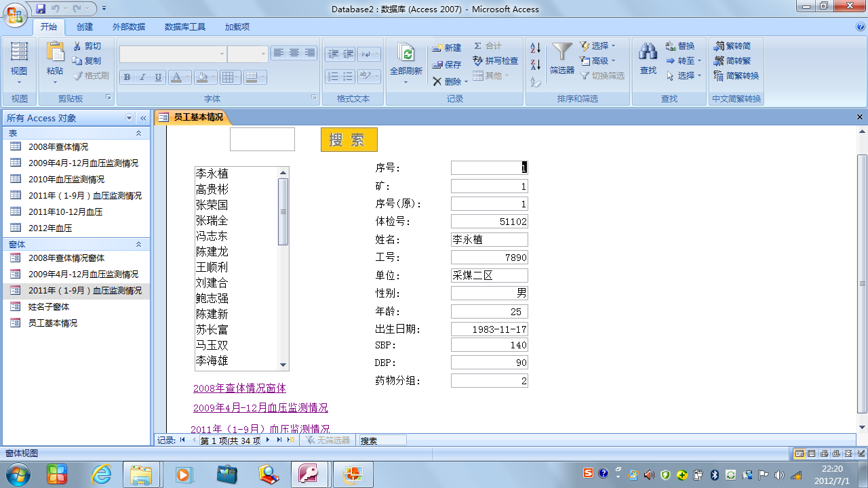
Task: Click the search text box left of the 搜索 button
Action: point(262,139)
